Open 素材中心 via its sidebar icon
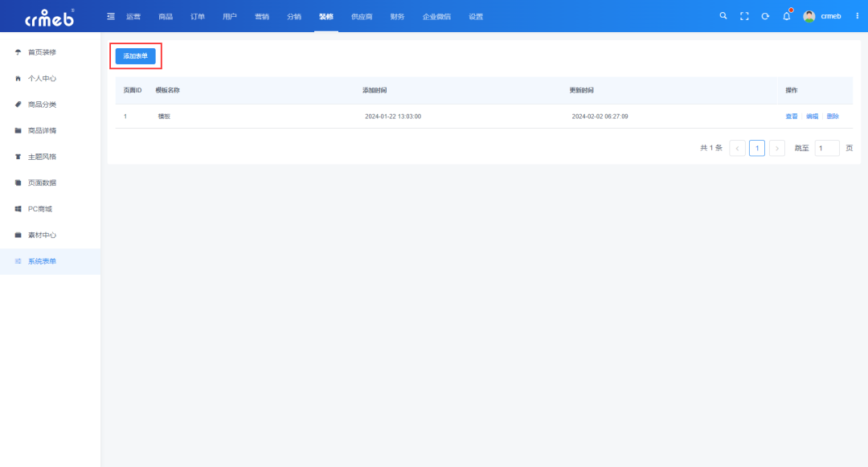 click(x=18, y=235)
